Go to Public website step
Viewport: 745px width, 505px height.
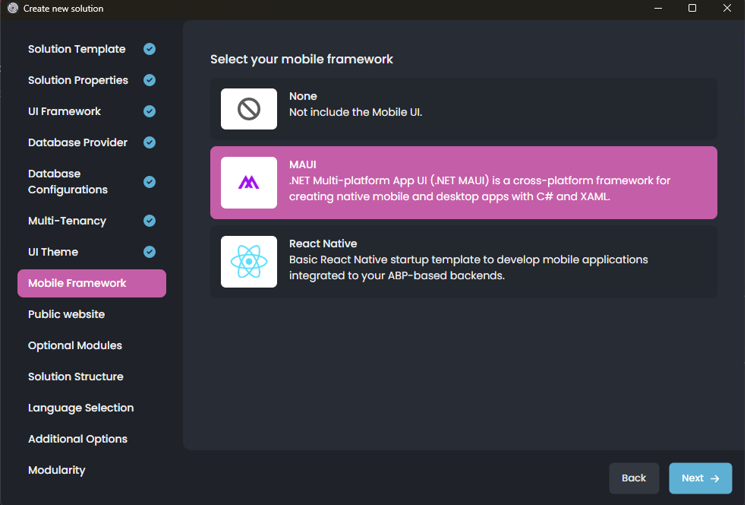click(92, 314)
